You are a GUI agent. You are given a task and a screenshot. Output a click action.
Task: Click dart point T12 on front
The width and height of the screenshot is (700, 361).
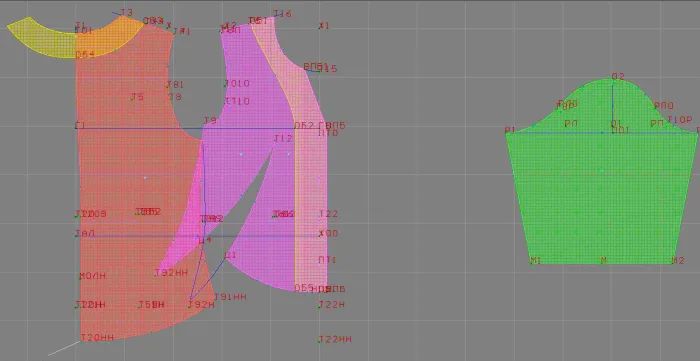click(283, 139)
